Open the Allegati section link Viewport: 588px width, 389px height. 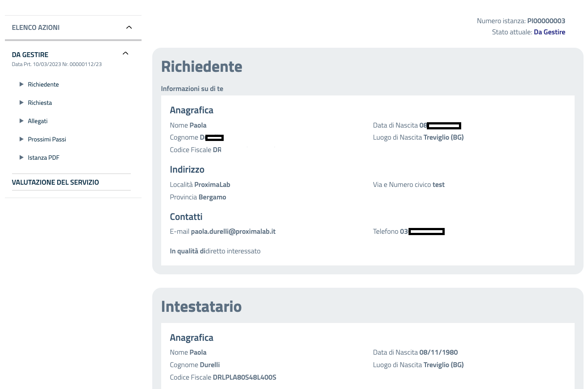point(38,121)
